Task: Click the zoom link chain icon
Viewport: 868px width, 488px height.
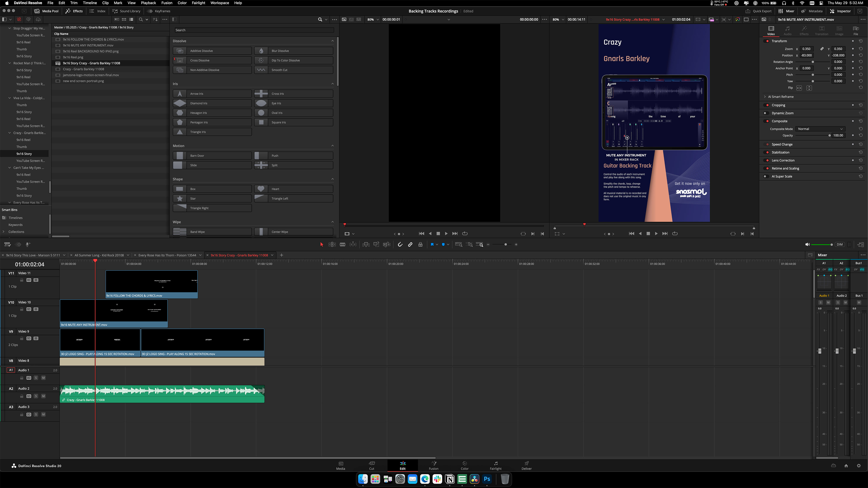Action: click(x=822, y=49)
